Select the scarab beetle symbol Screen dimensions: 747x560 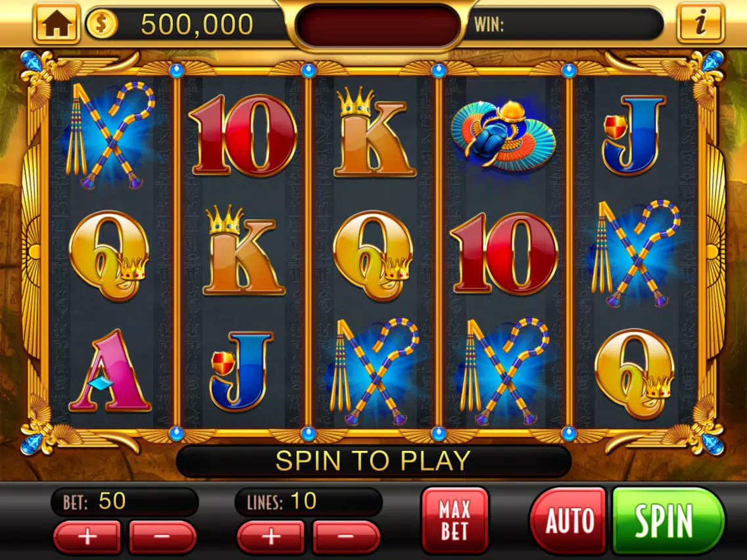coord(503,134)
